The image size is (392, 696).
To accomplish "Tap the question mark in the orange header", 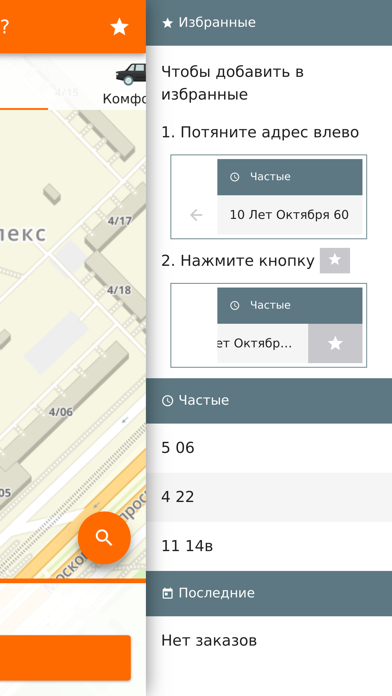I will [x=4, y=27].
